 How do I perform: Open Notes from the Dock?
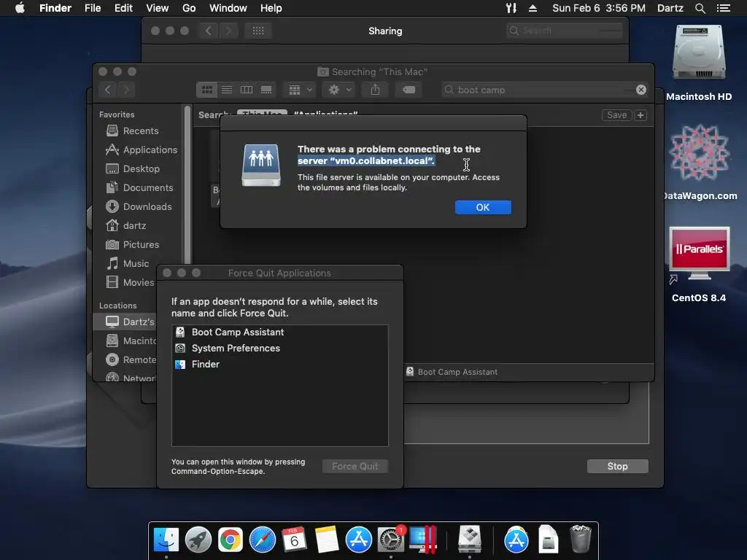click(x=326, y=540)
